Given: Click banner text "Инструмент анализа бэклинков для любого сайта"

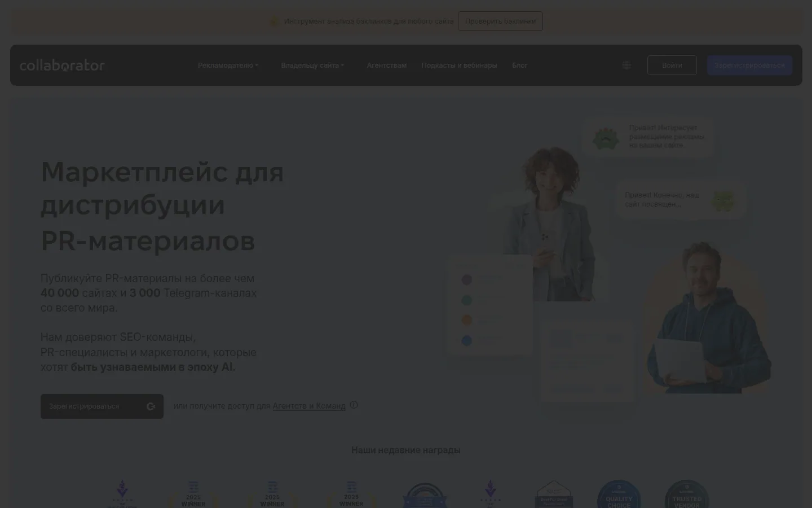Looking at the screenshot, I should click(369, 21).
